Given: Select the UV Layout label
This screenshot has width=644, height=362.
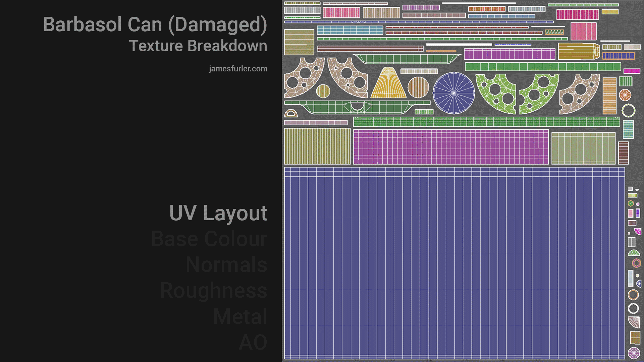Looking at the screenshot, I should tap(218, 213).
